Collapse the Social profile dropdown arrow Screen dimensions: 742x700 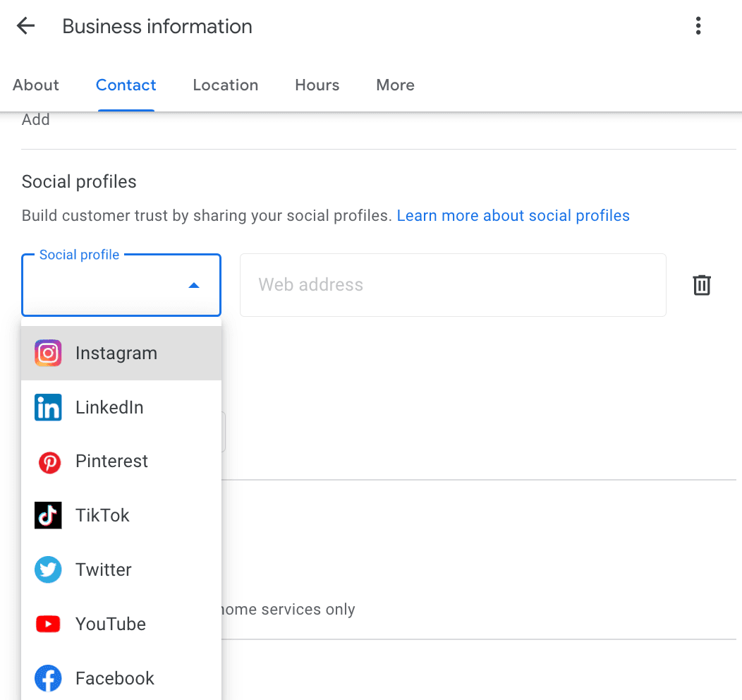coord(193,285)
